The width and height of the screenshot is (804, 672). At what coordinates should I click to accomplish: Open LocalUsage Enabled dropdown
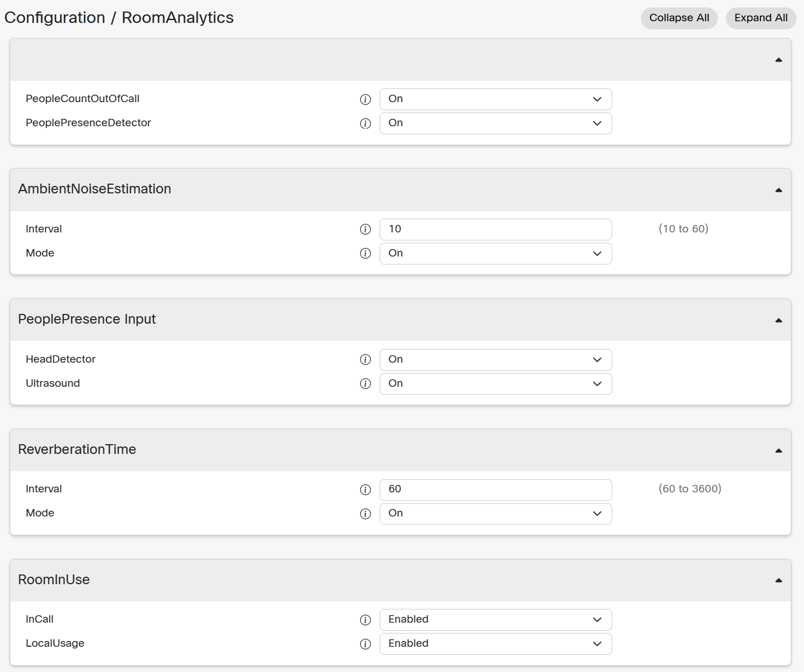pos(496,644)
